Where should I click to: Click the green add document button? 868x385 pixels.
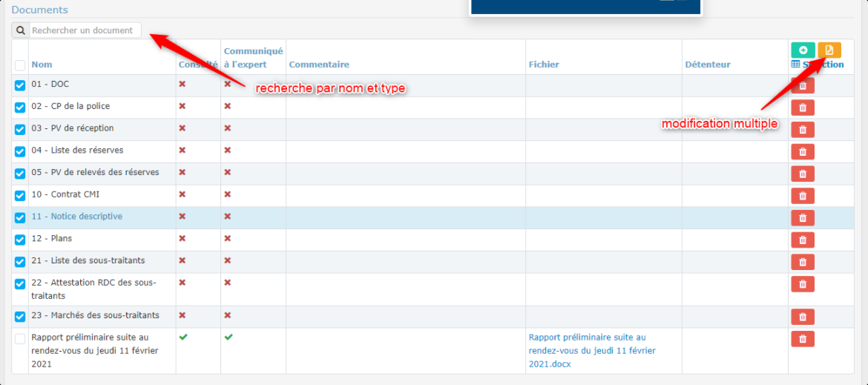point(803,50)
